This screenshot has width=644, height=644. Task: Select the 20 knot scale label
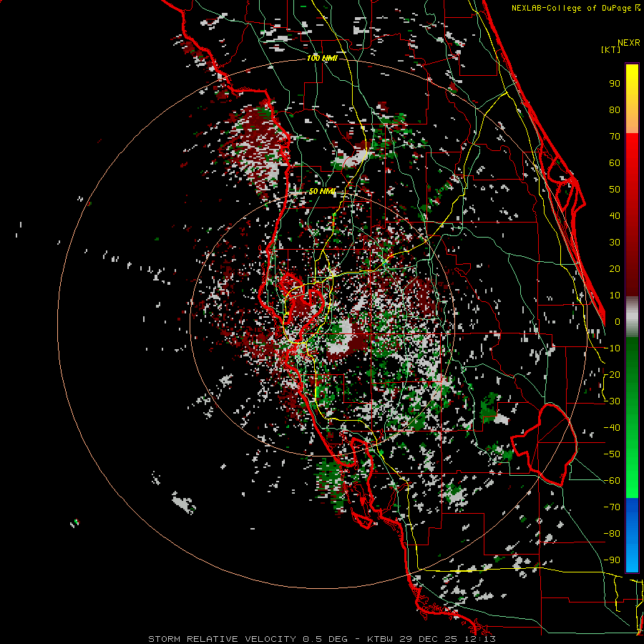click(x=615, y=268)
